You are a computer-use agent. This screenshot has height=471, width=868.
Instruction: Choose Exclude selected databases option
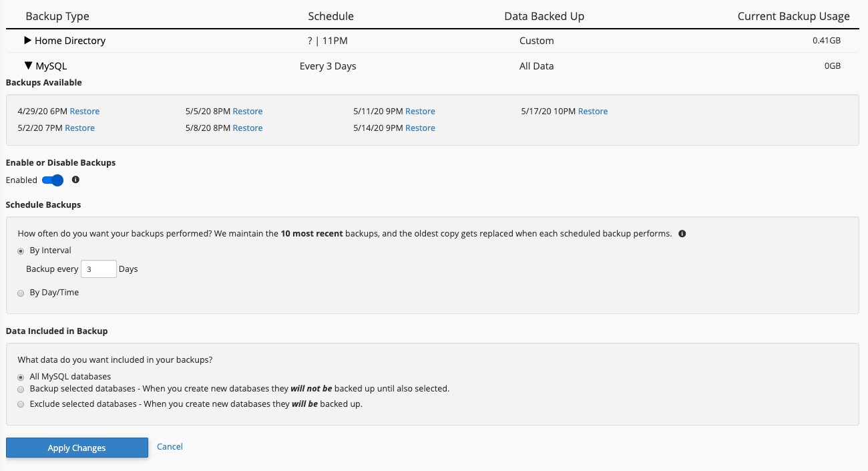21,404
